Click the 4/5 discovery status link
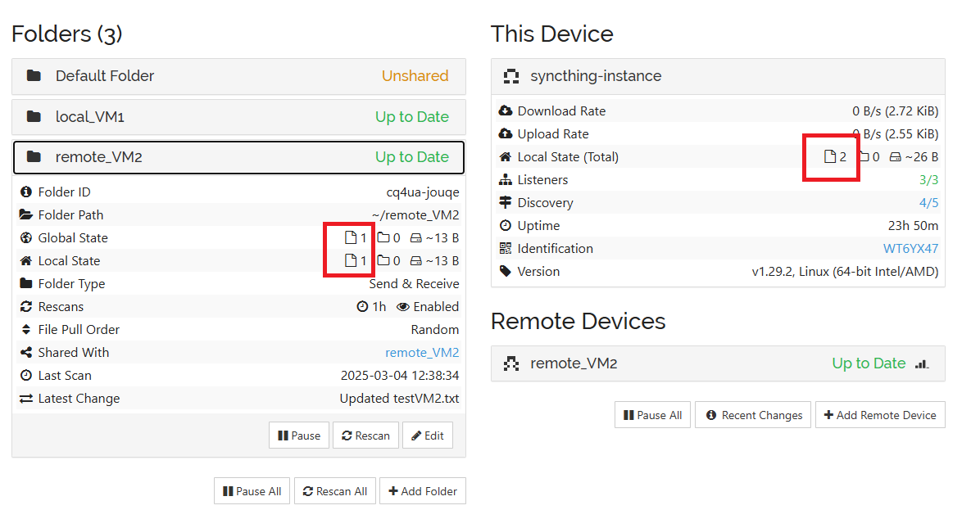The height and width of the screenshot is (519, 980). (x=928, y=203)
